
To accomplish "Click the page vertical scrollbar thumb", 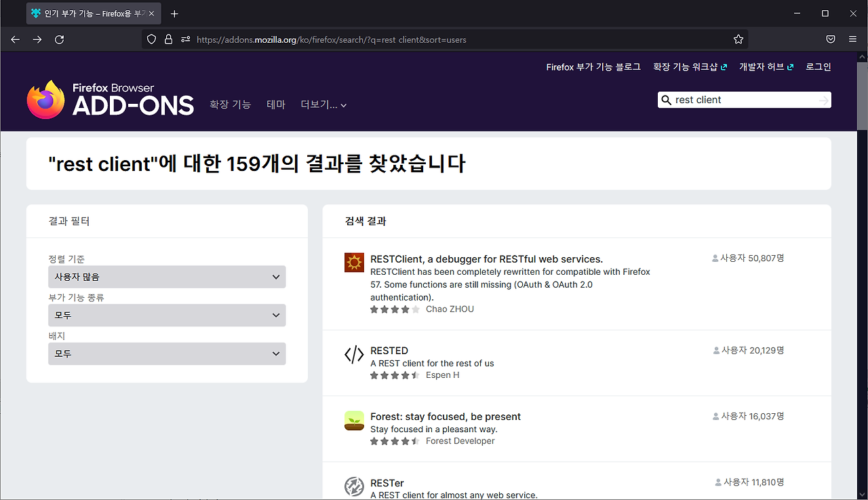I will coord(862,96).
